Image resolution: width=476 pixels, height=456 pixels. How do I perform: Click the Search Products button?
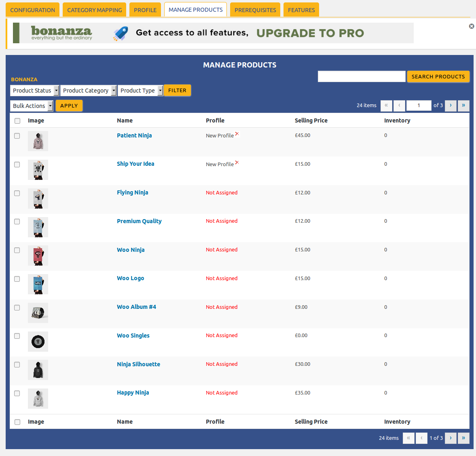[438, 76]
